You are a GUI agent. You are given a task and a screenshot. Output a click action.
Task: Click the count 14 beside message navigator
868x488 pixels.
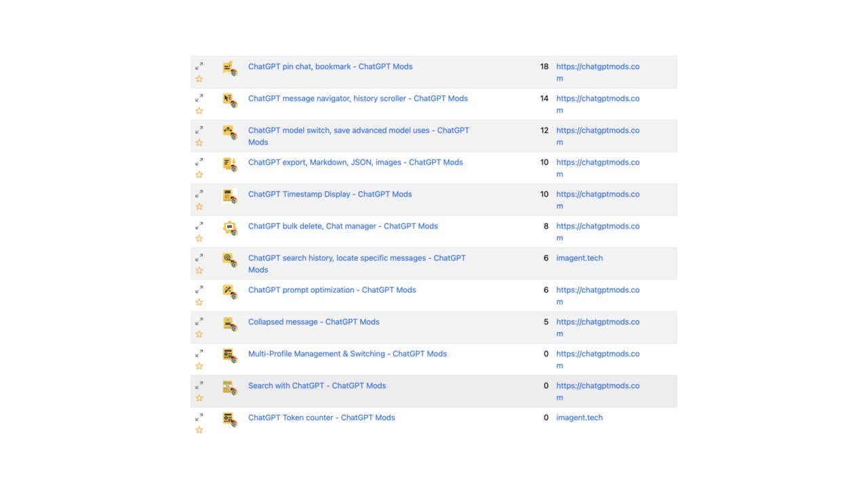(x=545, y=98)
